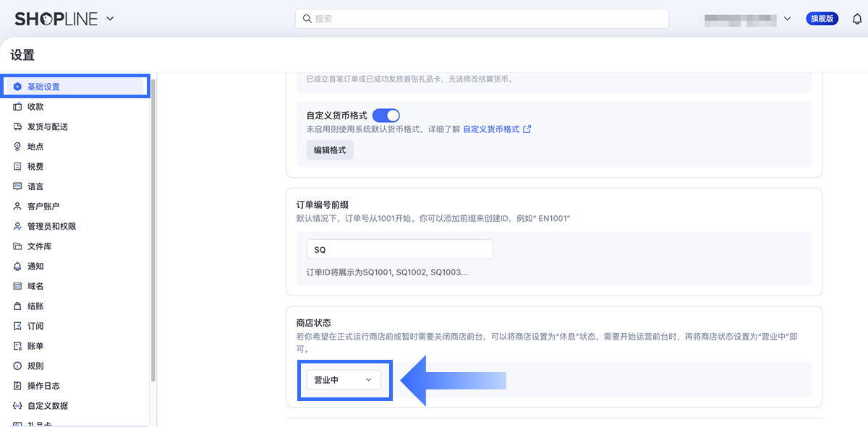Viewport: 868px width, 427px height.
Task: Click the 发货与配送 truck icon
Action: point(17,126)
